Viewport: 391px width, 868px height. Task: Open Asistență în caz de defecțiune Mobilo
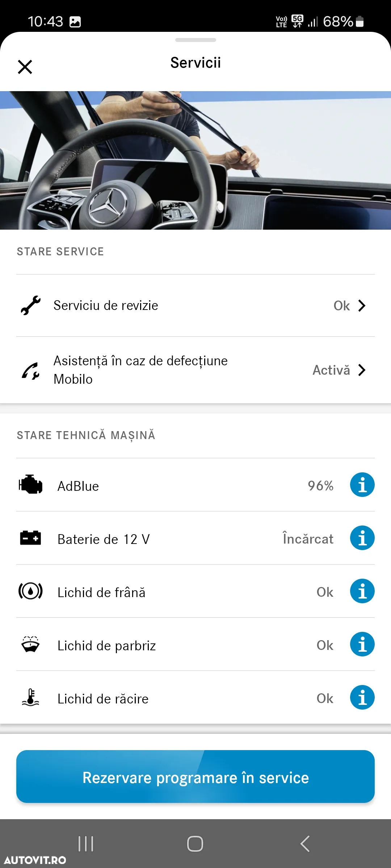[x=195, y=370]
